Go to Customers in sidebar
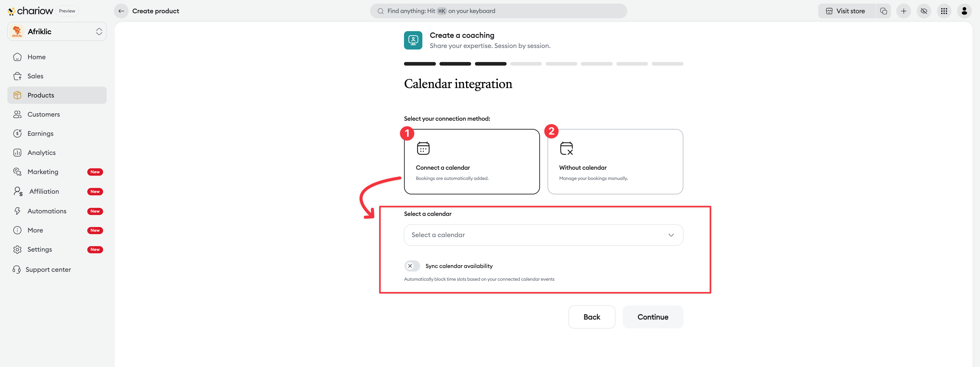 [x=43, y=115]
